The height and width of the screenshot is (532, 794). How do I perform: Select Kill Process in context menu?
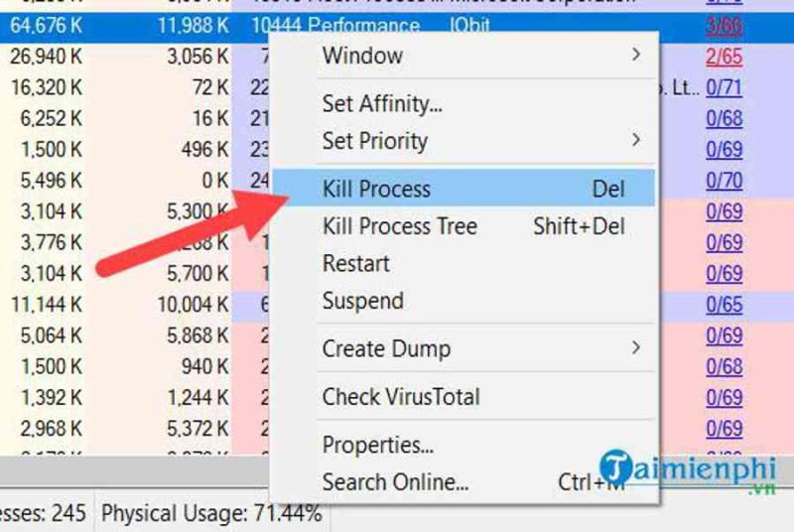coord(463,189)
